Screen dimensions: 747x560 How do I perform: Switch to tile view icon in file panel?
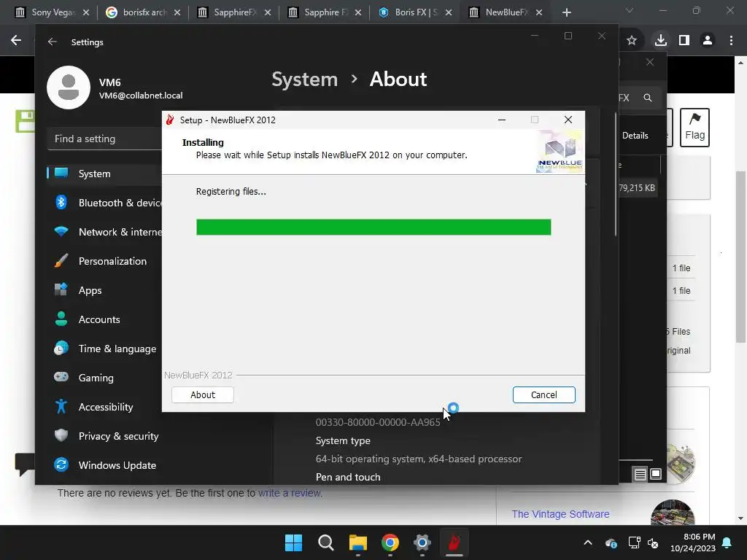(x=656, y=474)
